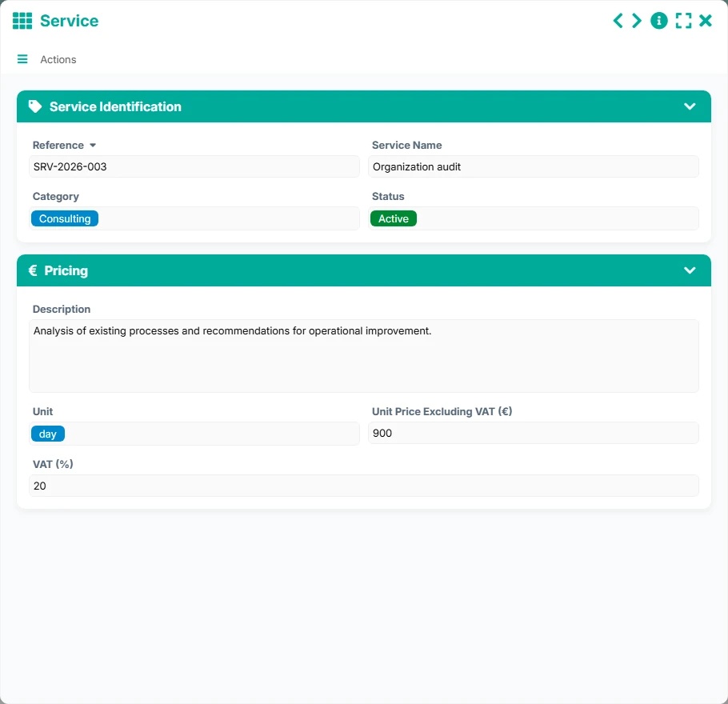Click the Reference field SRV-2026-003

(x=194, y=166)
